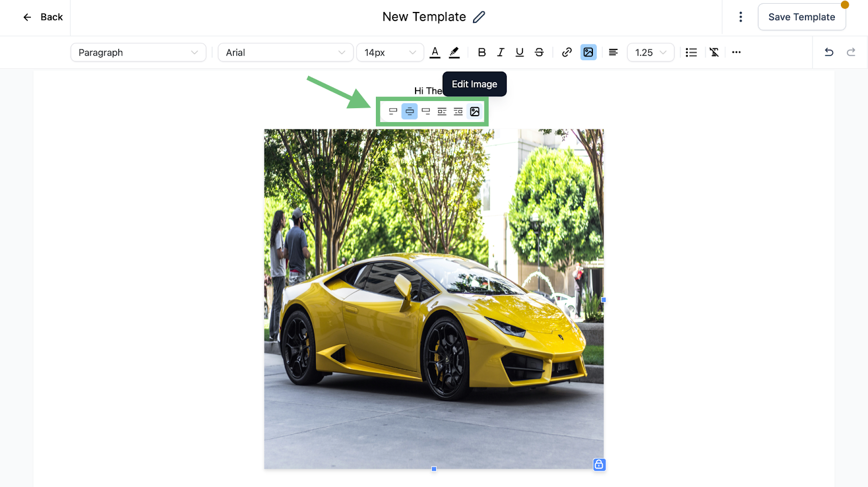Viewport: 868px width, 487px height.
Task: Wrap text with image on right
Action: pos(458,111)
